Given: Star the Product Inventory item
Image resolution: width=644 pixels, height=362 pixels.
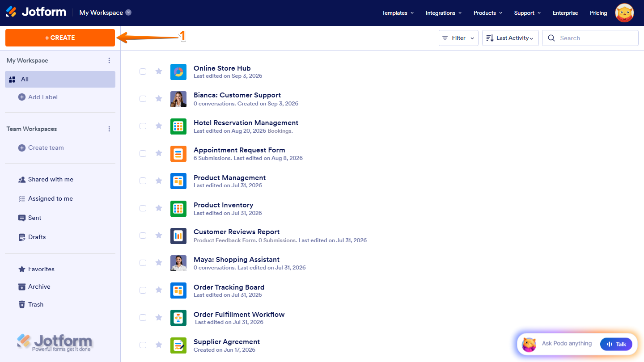Looking at the screenshot, I should pos(159,208).
